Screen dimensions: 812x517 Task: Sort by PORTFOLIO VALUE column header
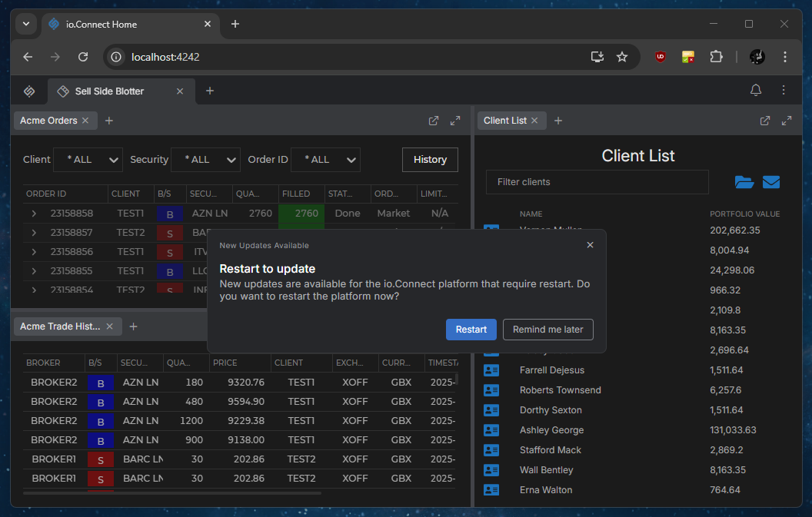coord(744,214)
